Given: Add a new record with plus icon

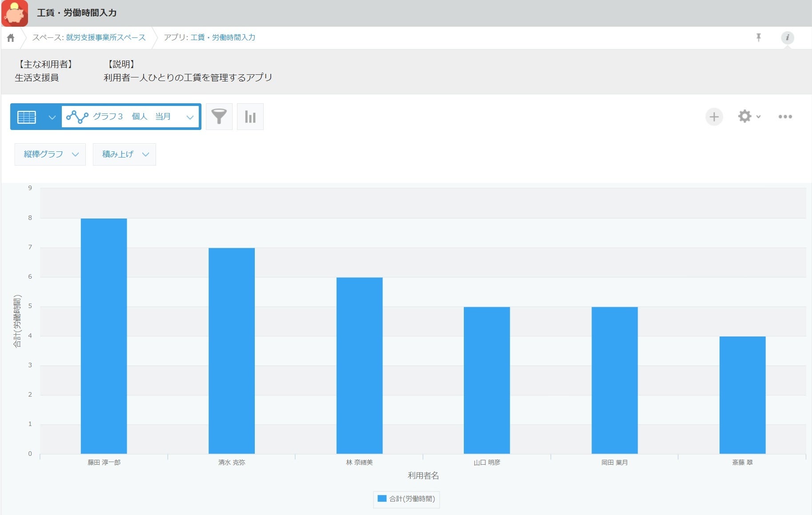Looking at the screenshot, I should (714, 117).
